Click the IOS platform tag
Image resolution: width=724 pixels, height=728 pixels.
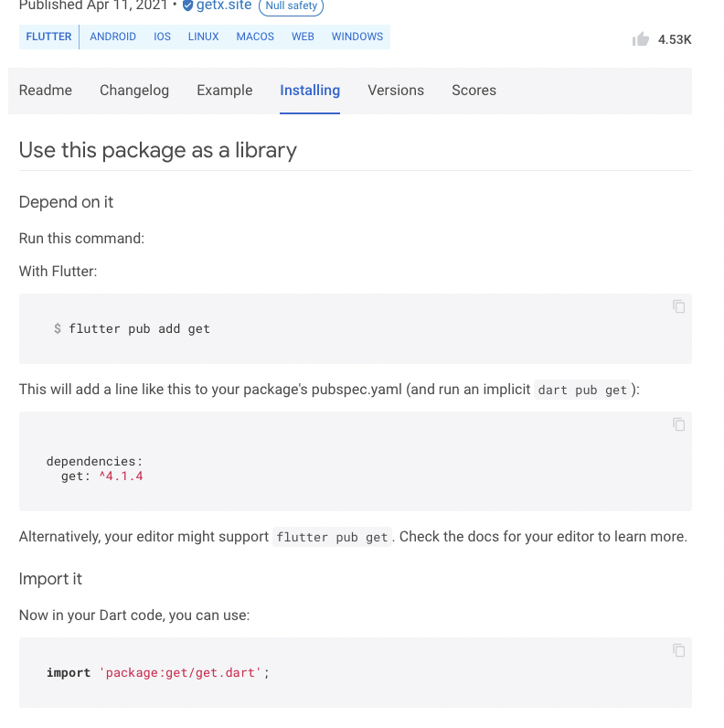162,37
